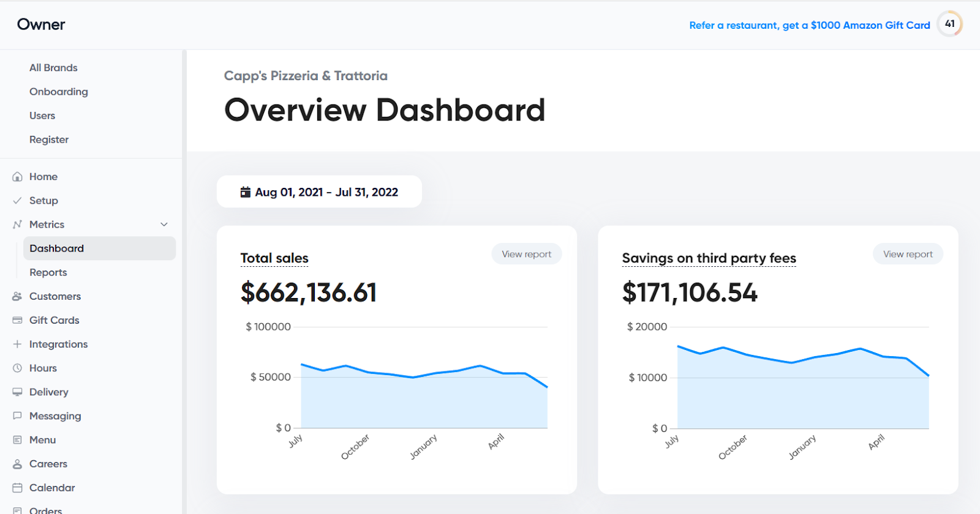Click the Delivery icon in sidebar
Screen dimensions: 980x514
(17, 392)
